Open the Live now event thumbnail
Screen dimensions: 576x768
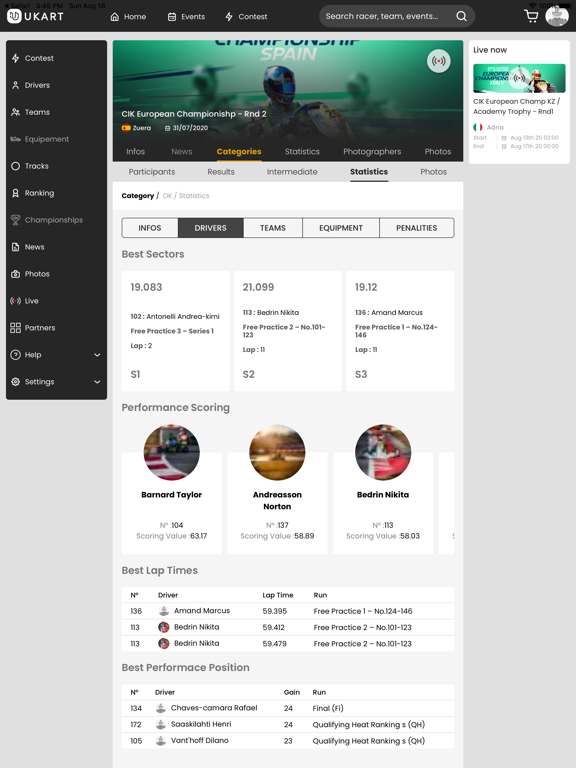[x=519, y=78]
